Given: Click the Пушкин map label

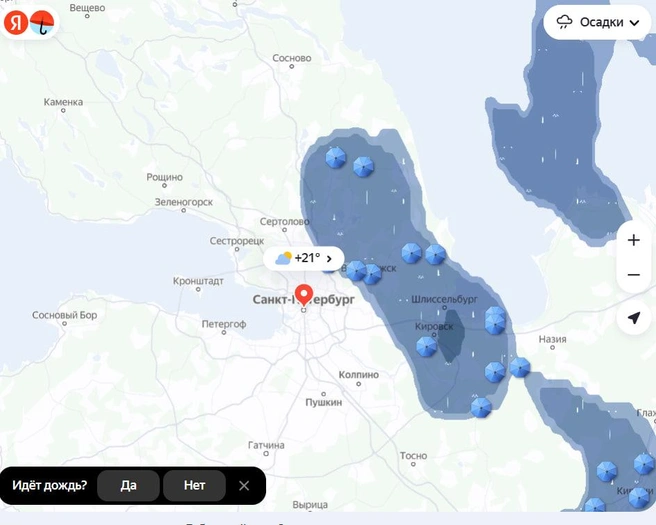Looking at the screenshot, I should [x=323, y=402].
